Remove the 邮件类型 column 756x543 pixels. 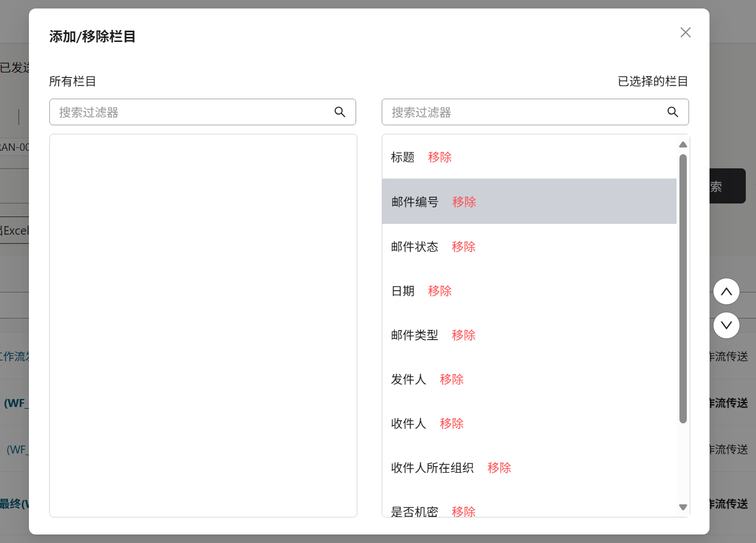(x=463, y=335)
